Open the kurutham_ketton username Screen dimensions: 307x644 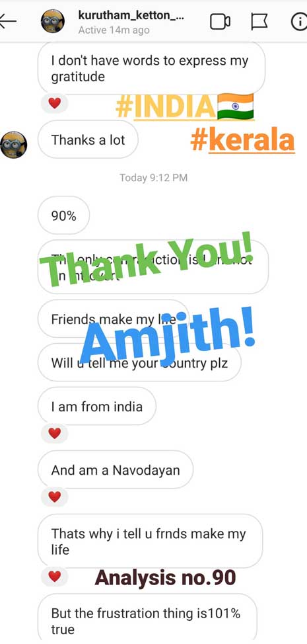pos(129,15)
